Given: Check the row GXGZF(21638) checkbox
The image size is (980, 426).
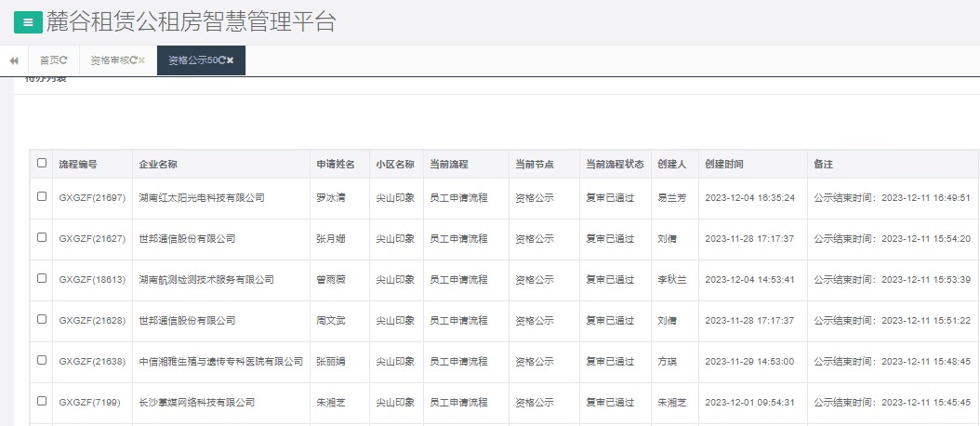Looking at the screenshot, I should pos(42,360).
